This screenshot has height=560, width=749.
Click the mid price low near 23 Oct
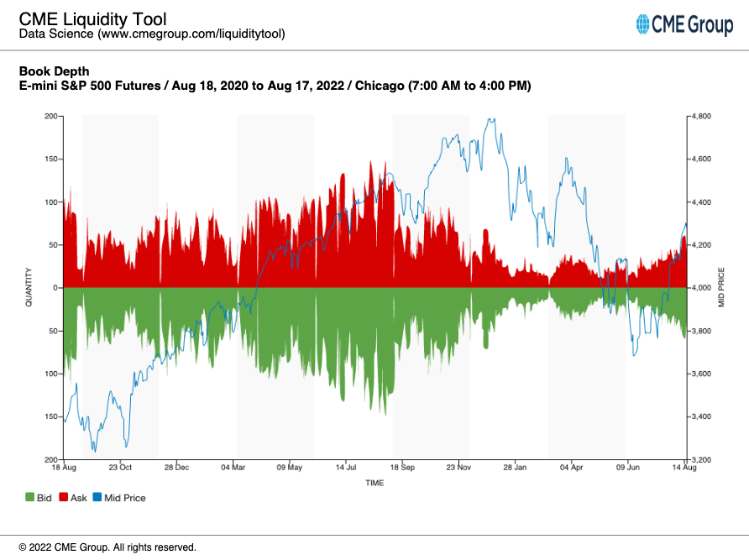126,447
